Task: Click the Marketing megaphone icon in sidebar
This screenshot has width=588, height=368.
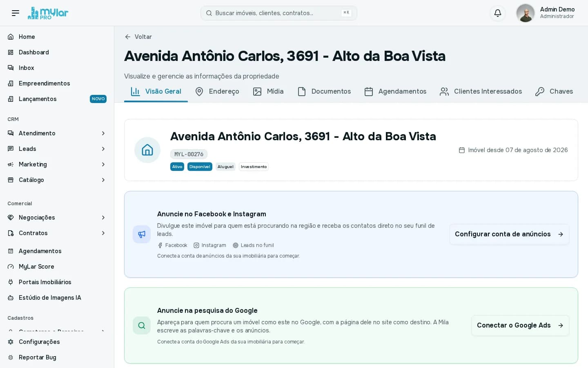Action: (11, 164)
